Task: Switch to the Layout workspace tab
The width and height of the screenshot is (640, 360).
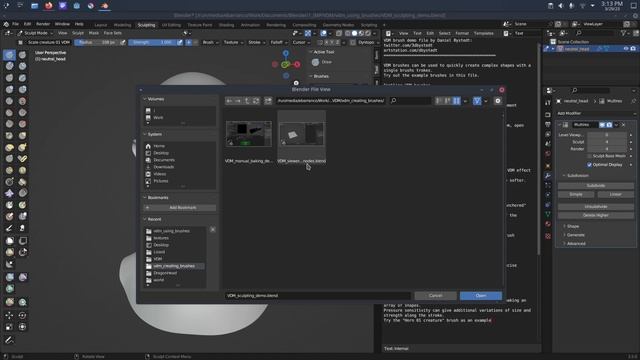Action: coord(100,25)
